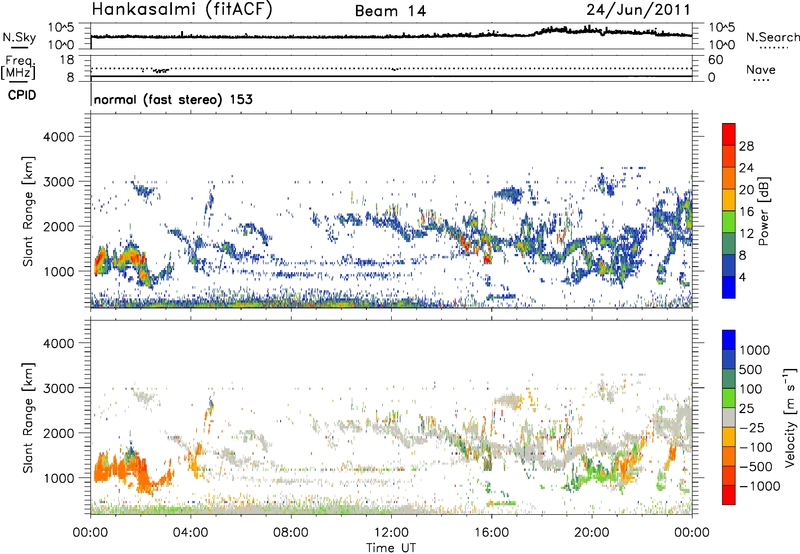800x554 pixels.
Task: Click the 'Beam 14' label
Action: (390, 11)
